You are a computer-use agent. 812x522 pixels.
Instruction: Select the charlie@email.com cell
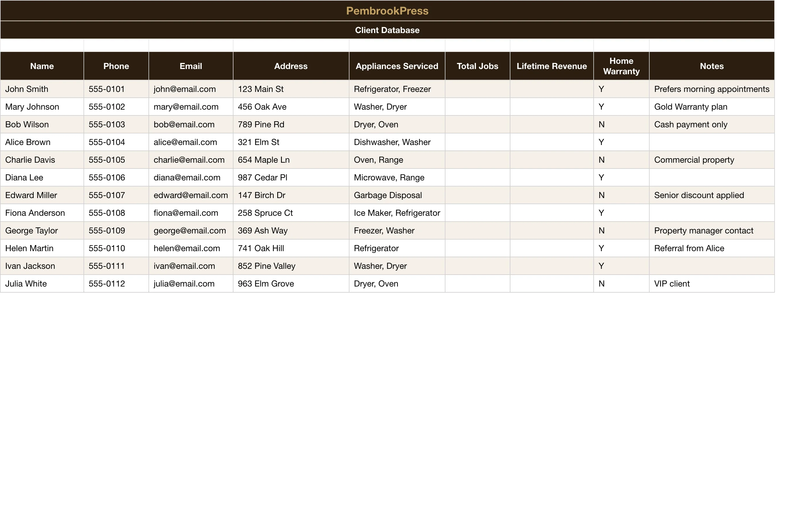click(191, 160)
